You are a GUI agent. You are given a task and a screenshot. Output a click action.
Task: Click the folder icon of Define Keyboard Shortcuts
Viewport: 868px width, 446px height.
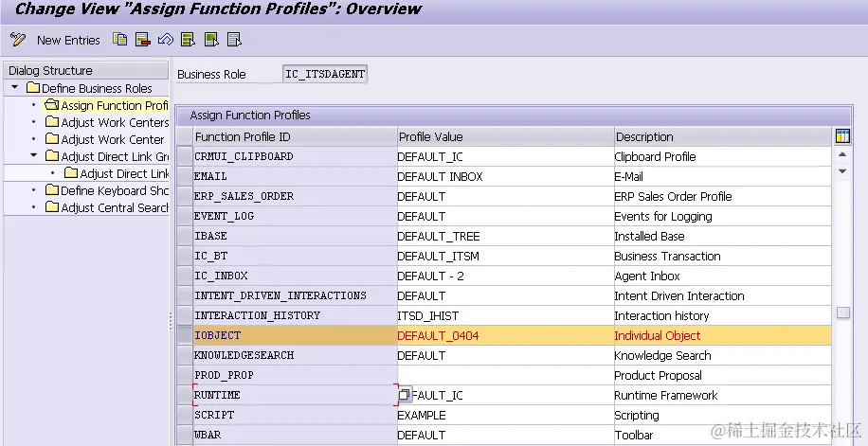52,189
